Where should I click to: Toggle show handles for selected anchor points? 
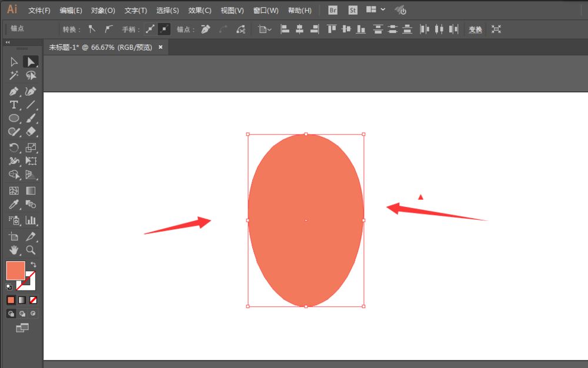point(150,29)
